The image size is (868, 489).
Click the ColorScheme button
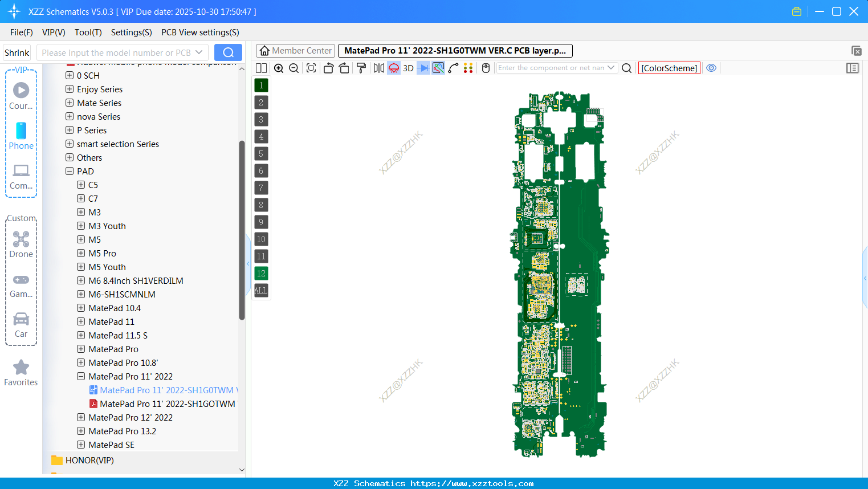click(x=669, y=68)
